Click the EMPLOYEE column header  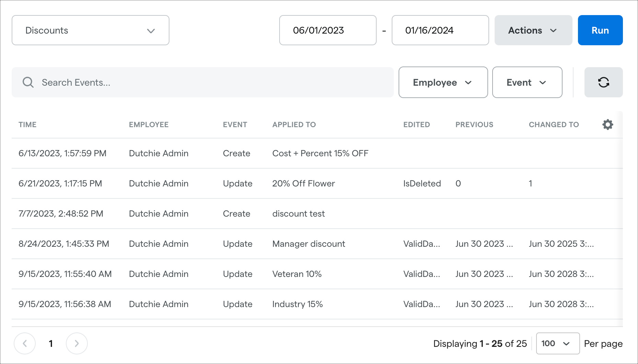tap(149, 124)
